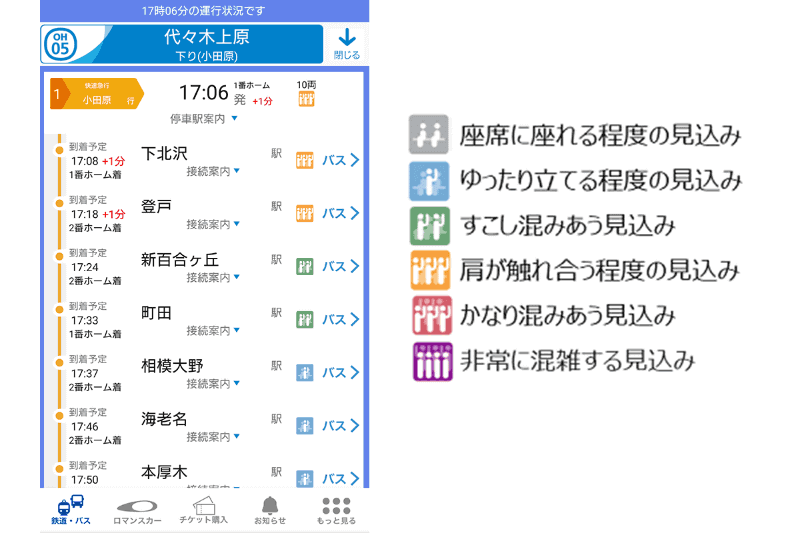800x533 pixels.
Task: Open the もっと見る tab
Action: pyautogui.click(x=336, y=511)
